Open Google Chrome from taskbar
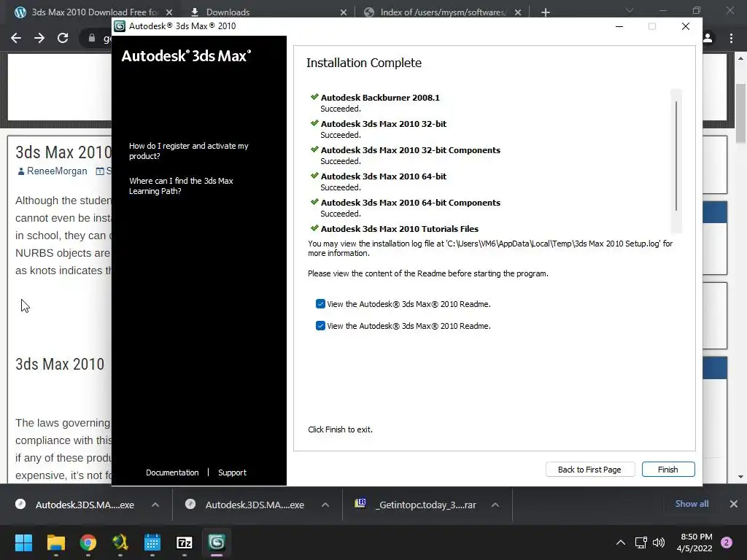747x560 pixels. click(88, 542)
